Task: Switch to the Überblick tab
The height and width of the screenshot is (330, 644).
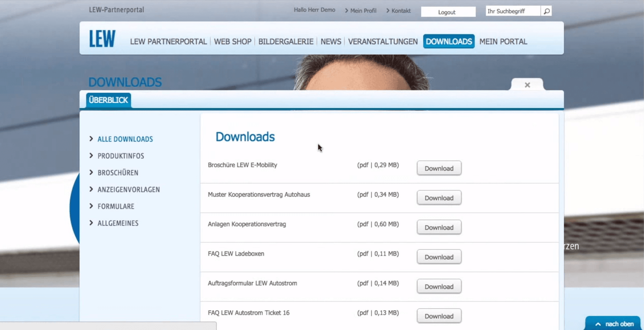Action: tap(108, 100)
